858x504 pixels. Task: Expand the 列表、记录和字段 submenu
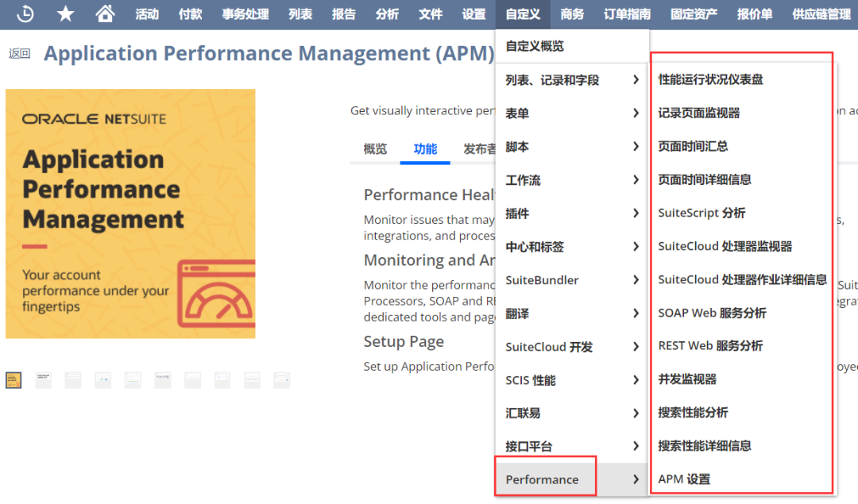572,80
